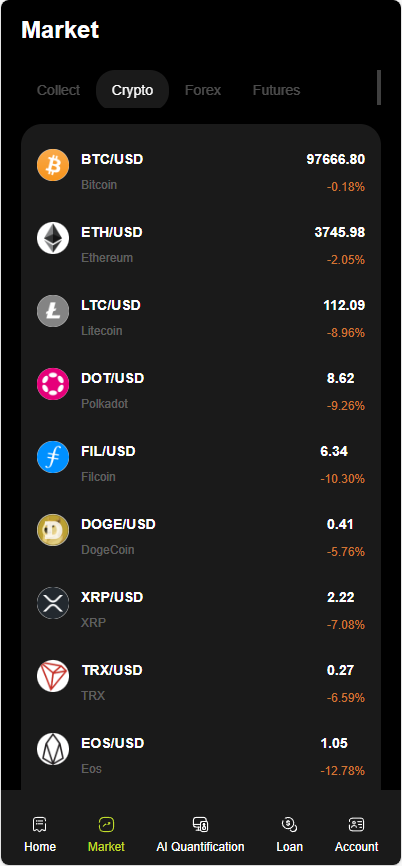
Task: Click the Litecoin logo icon
Action: [53, 311]
